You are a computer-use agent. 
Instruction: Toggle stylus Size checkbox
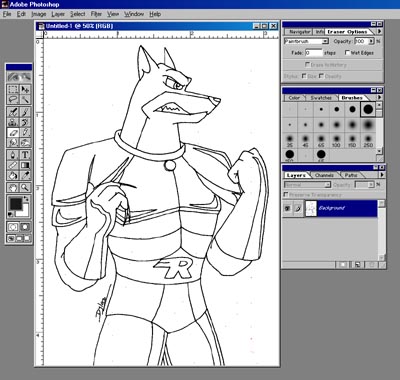tap(304, 76)
